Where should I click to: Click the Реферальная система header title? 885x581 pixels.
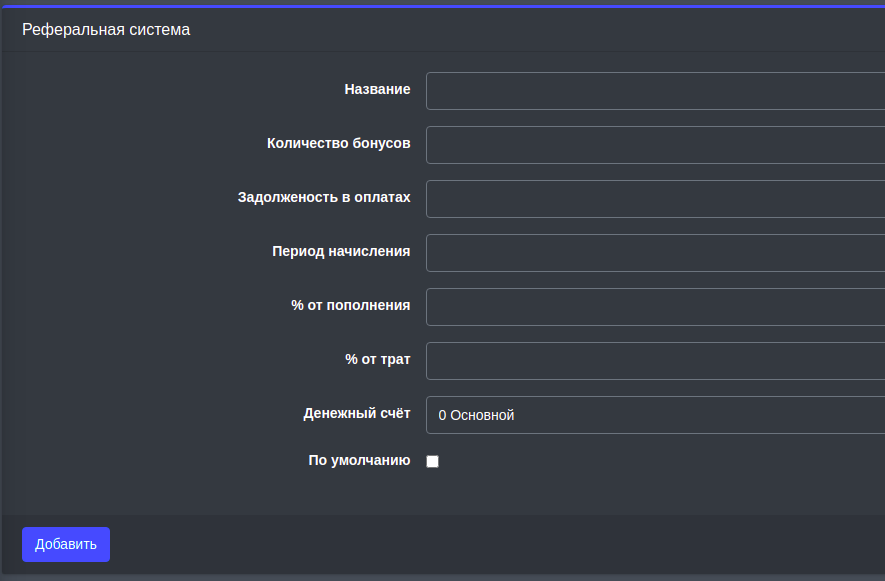(x=106, y=30)
